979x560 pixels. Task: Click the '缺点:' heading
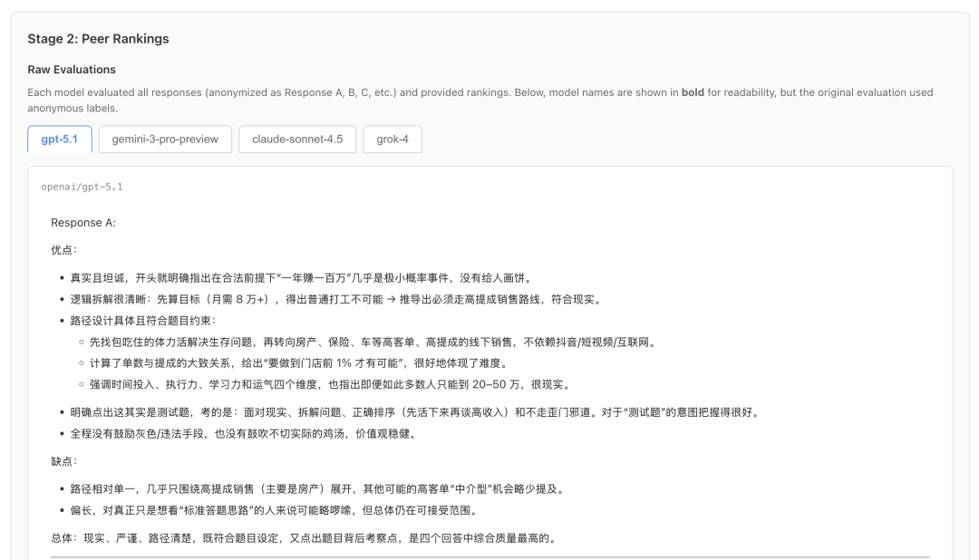(63, 461)
